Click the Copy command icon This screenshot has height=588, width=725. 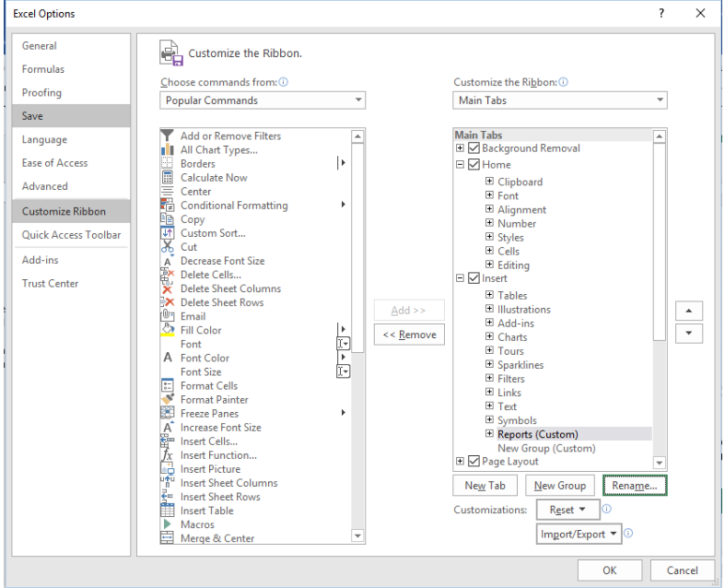[x=167, y=218]
